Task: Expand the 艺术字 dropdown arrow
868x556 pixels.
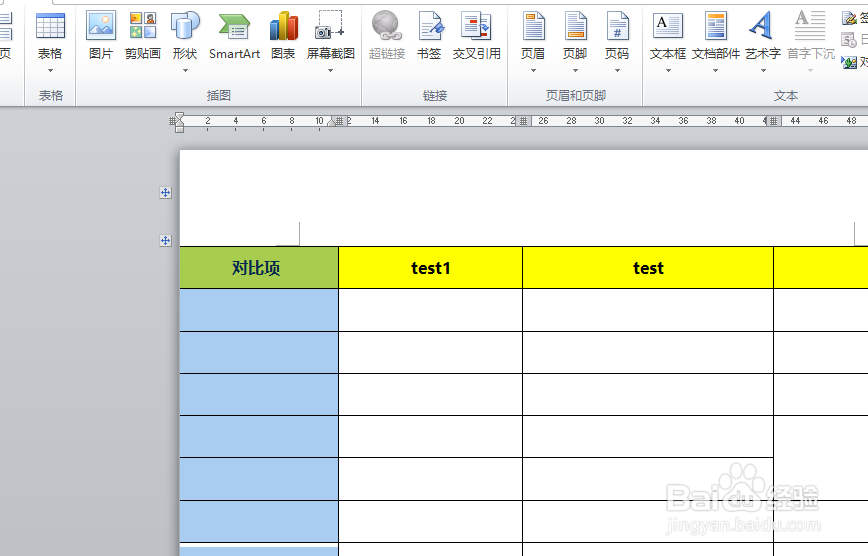Action: (x=763, y=70)
